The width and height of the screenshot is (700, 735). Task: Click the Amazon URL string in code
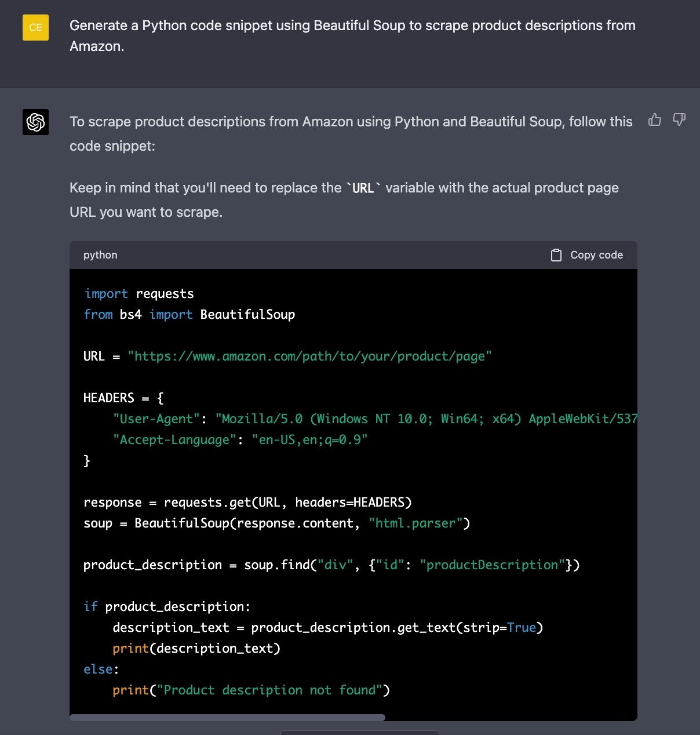pos(309,356)
